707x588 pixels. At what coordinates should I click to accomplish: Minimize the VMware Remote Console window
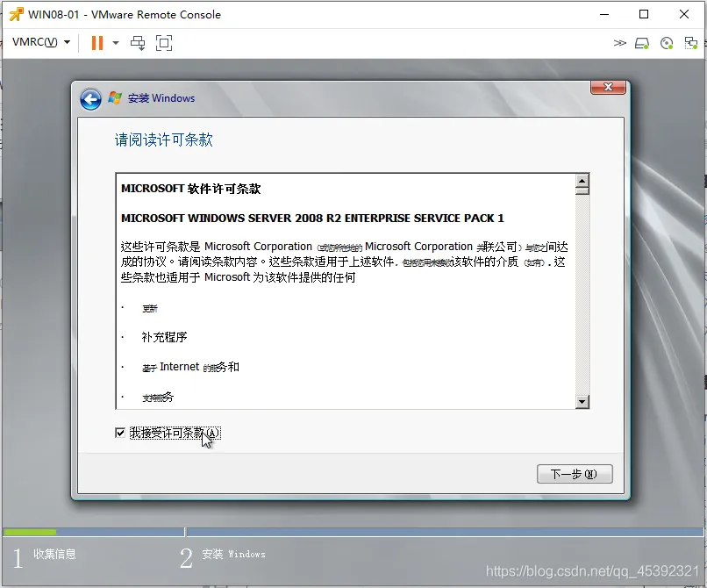pos(604,14)
